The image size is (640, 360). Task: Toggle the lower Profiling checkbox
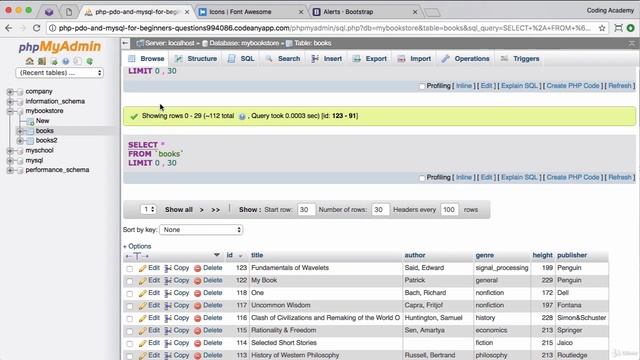pyautogui.click(x=422, y=178)
